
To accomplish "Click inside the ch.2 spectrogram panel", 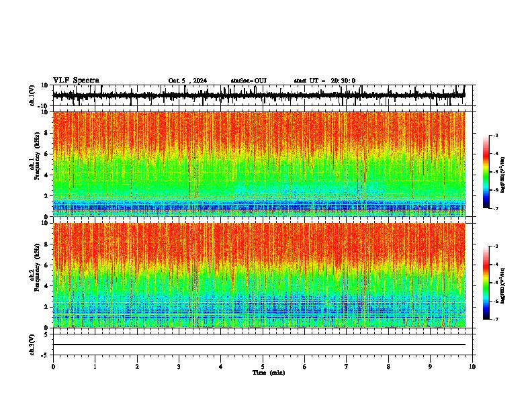I will [x=259, y=275].
